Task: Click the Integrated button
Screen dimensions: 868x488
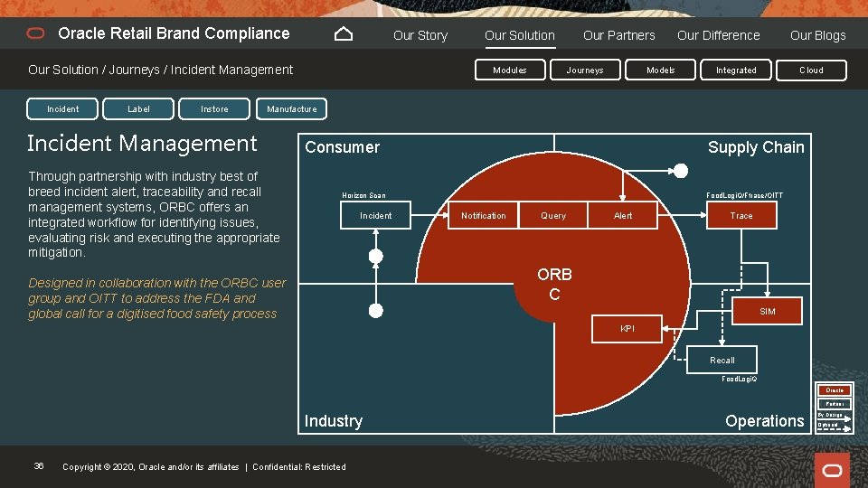Action: coord(736,70)
